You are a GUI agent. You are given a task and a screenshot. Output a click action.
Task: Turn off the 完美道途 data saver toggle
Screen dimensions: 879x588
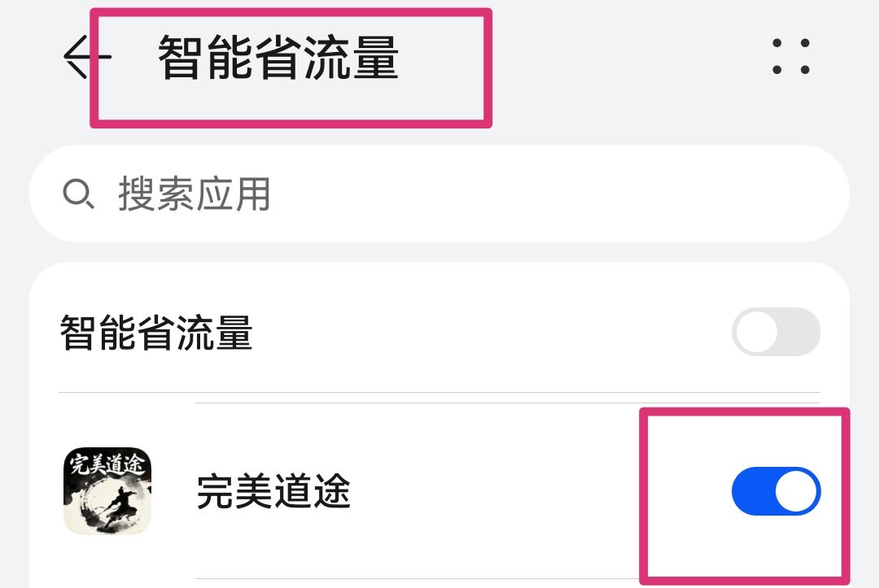tap(776, 491)
